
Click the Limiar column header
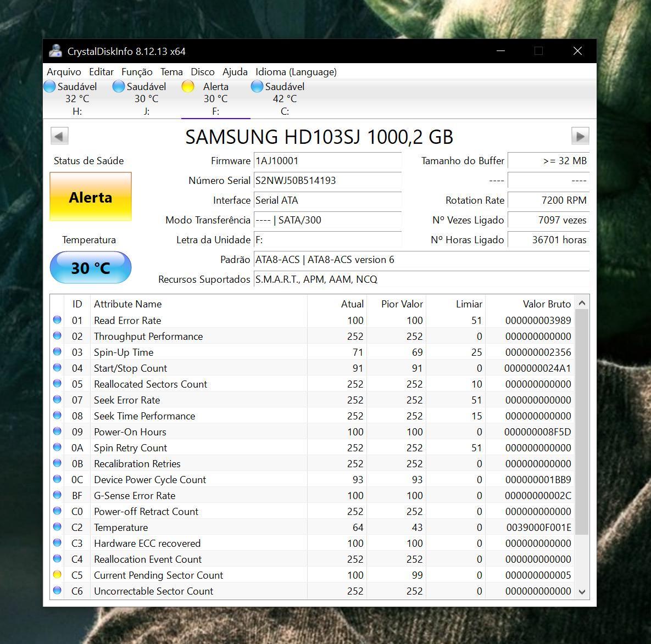(456, 304)
